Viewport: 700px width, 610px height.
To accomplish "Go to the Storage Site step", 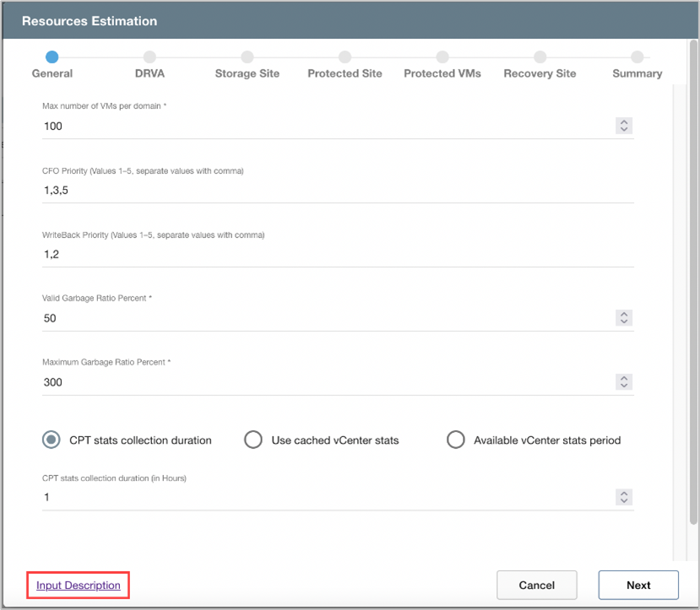I will pos(247,57).
